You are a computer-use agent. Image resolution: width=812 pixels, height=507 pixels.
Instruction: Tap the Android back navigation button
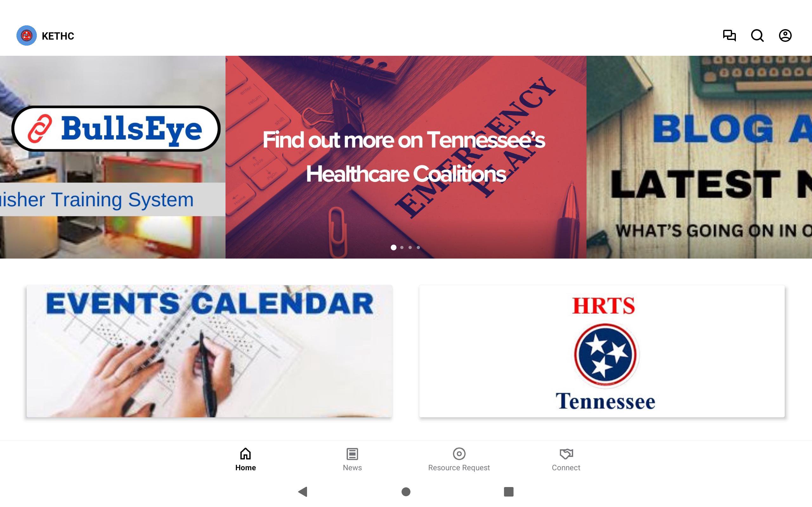[x=303, y=491]
